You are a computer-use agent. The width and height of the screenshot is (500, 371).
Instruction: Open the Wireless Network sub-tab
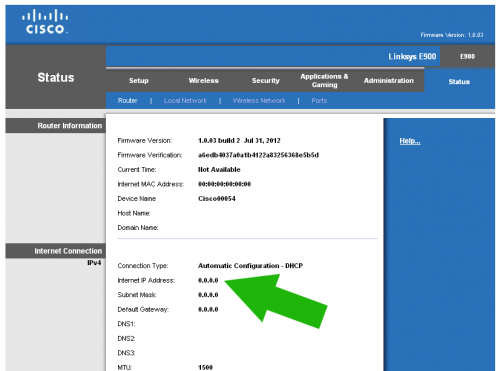[259, 101]
